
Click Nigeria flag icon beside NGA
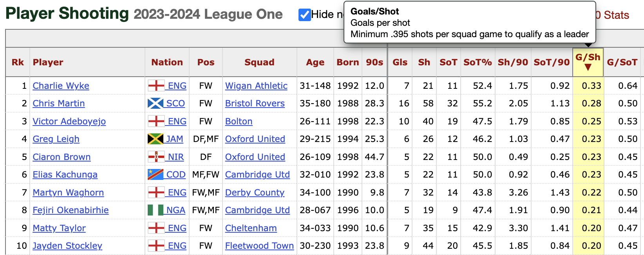[156, 210]
